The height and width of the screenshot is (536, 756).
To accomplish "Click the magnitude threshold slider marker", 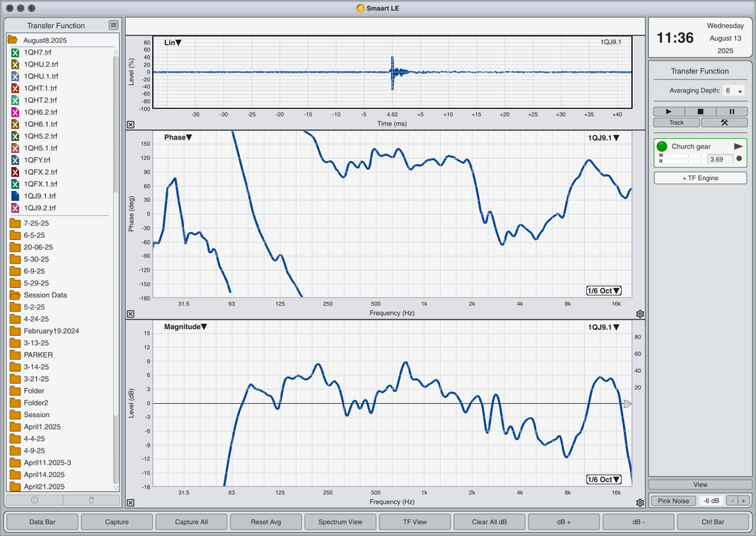I will pos(628,403).
